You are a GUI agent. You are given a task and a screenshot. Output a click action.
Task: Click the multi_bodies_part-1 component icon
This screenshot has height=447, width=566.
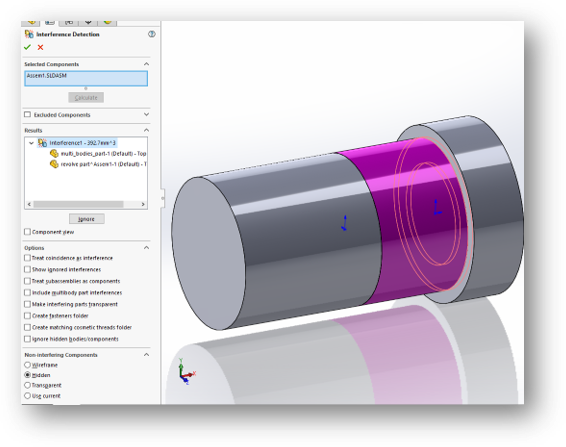(54, 153)
